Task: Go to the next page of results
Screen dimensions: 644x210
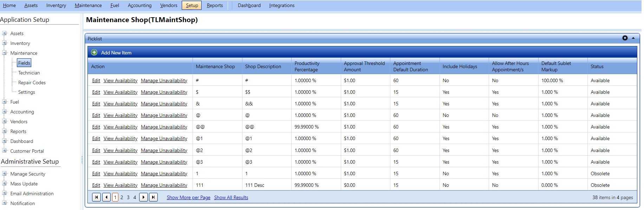Action: pos(143,197)
